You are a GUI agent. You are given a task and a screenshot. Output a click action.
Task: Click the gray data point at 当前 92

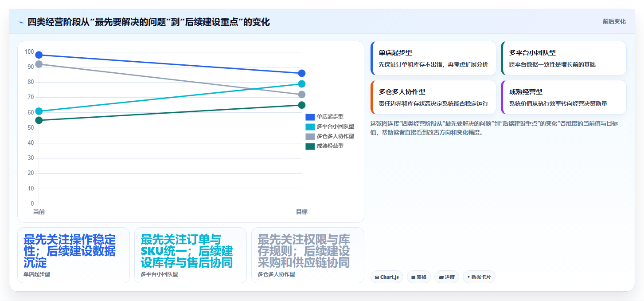pos(39,64)
